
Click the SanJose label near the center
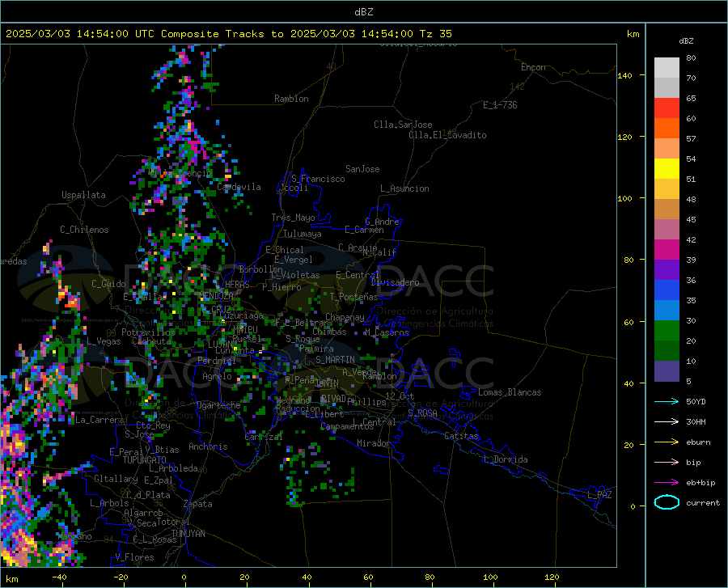tap(362, 169)
